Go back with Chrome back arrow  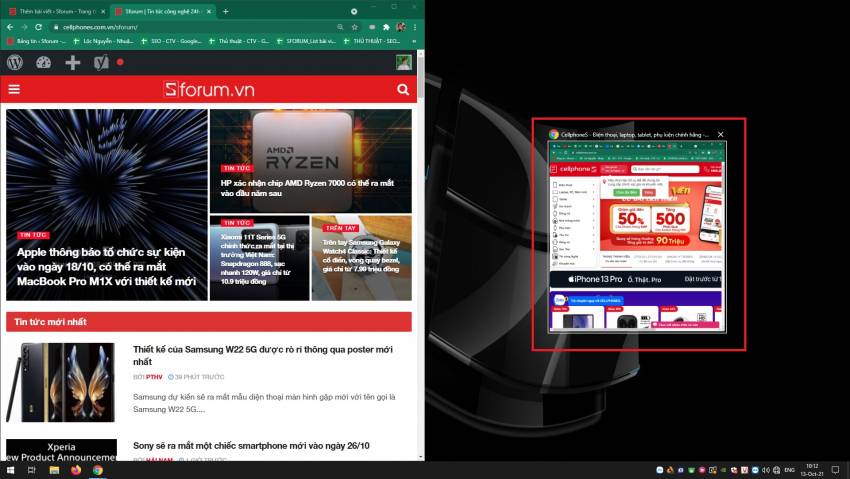coord(10,27)
